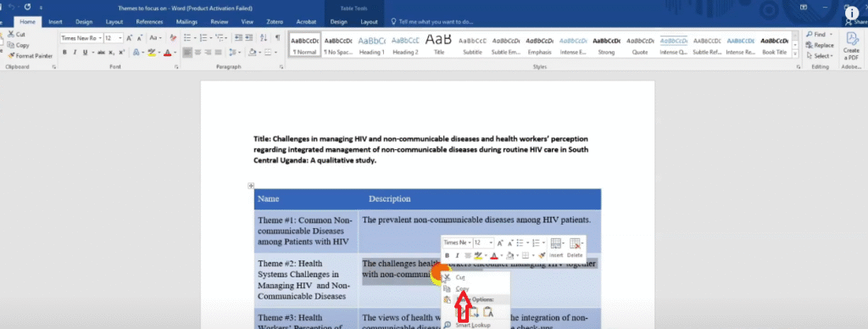Align text right in the ribbon
Screen dimensions: 868x329
click(x=209, y=53)
